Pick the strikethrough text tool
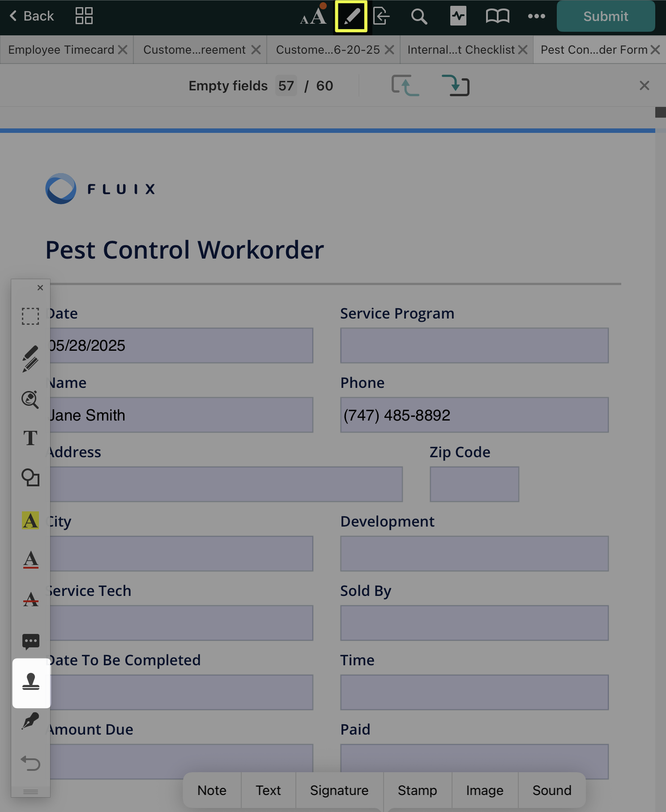666x812 pixels. click(30, 599)
